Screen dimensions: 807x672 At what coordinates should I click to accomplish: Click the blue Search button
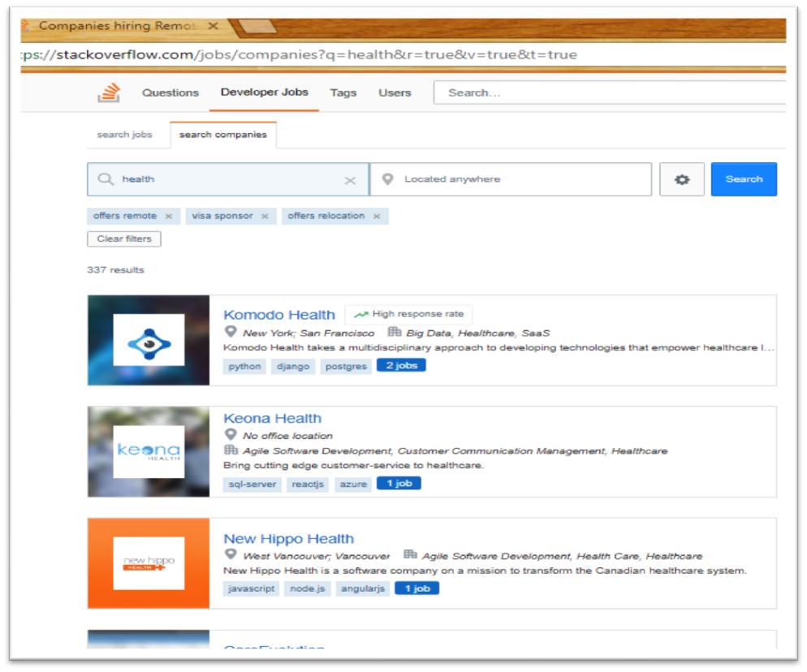tap(744, 179)
